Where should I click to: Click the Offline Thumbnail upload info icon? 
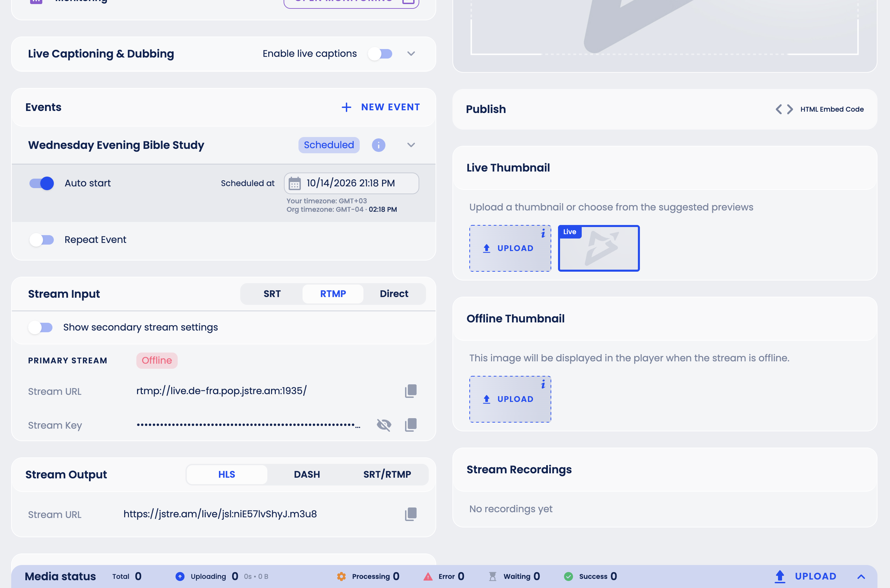[x=543, y=384]
